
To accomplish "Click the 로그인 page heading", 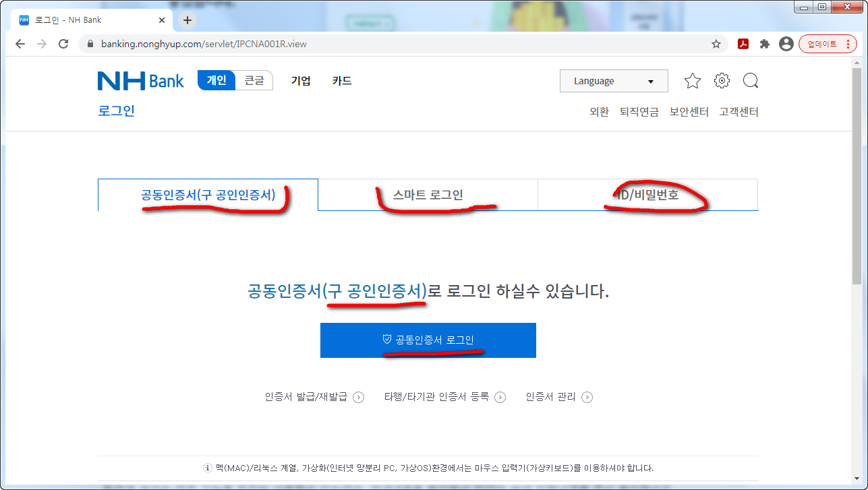I will pyautogui.click(x=116, y=111).
